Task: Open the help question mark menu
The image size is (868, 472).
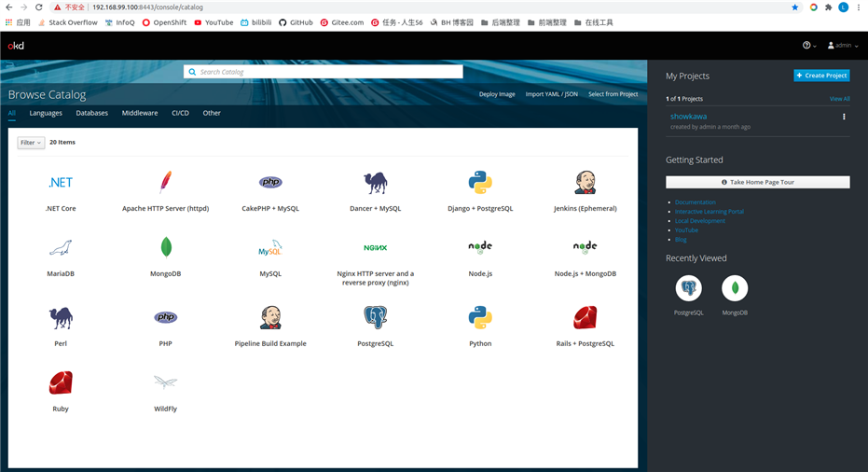Action: tap(809, 46)
